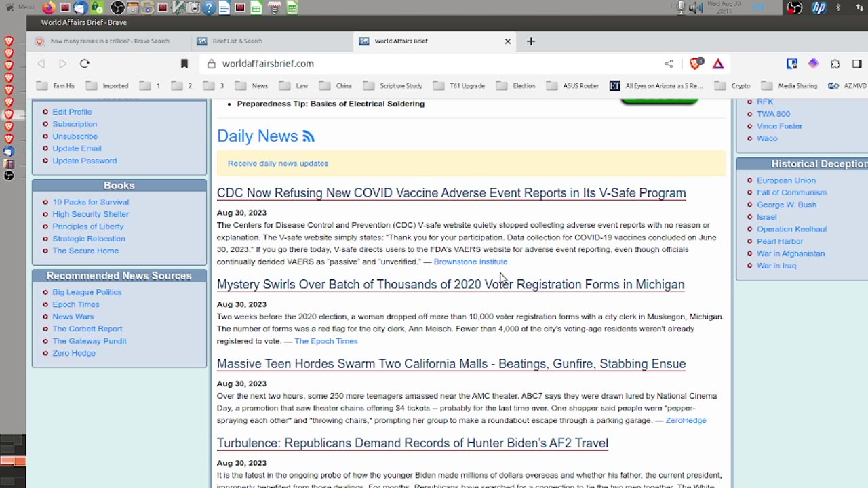Close the World Affairs Brief tab
This screenshot has height=488, width=868.
507,41
